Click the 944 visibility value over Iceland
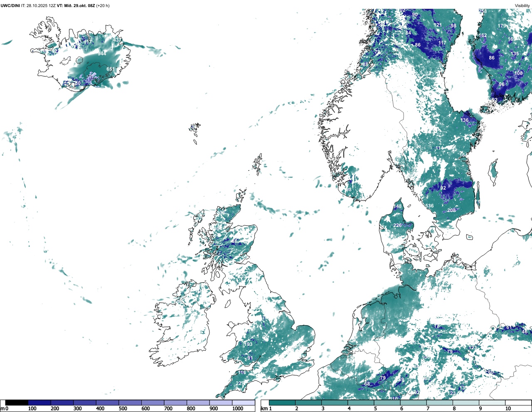The width and height of the screenshot is (532, 412). (102, 54)
